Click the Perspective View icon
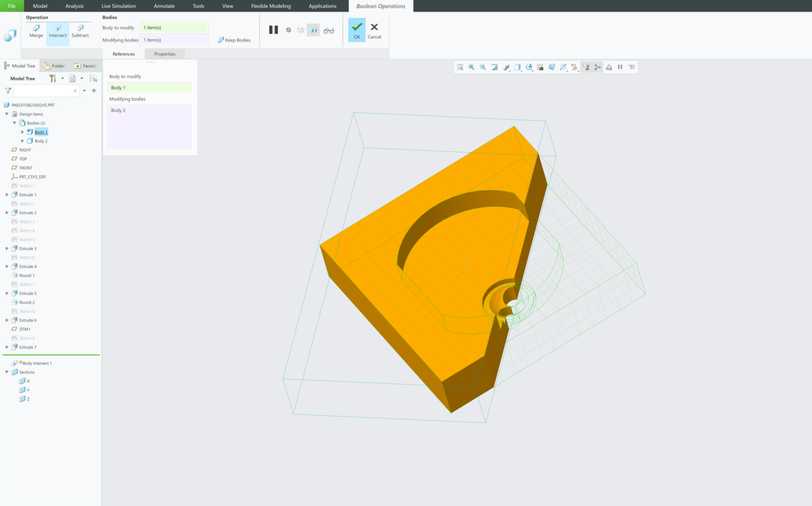812x506 pixels. click(x=552, y=67)
